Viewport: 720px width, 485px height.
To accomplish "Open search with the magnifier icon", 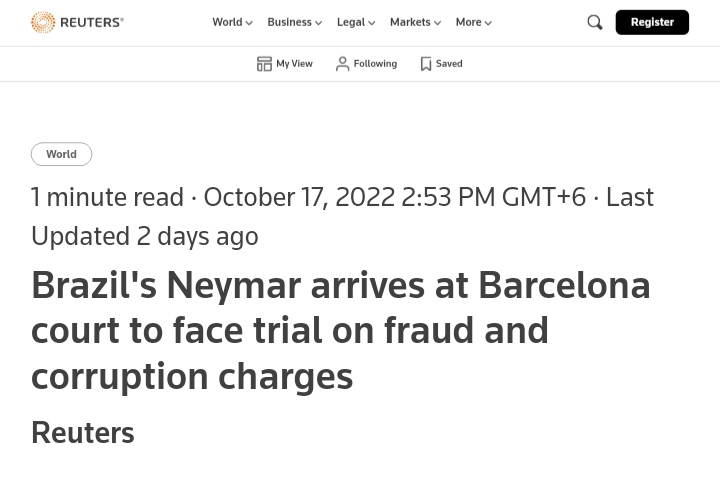I will [595, 22].
